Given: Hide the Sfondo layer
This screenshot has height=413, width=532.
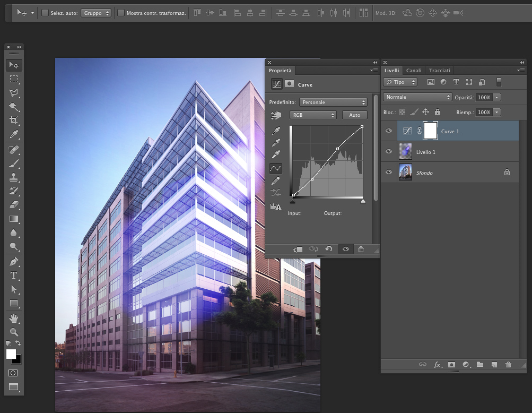Looking at the screenshot, I should click(389, 172).
